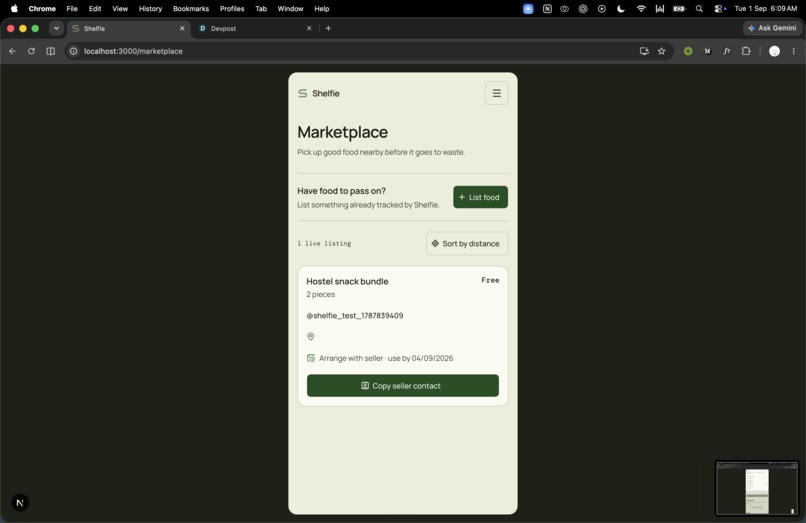Viewport: 806px width, 523px height.
Task: Close the Devpost tab
Action: [x=309, y=28]
